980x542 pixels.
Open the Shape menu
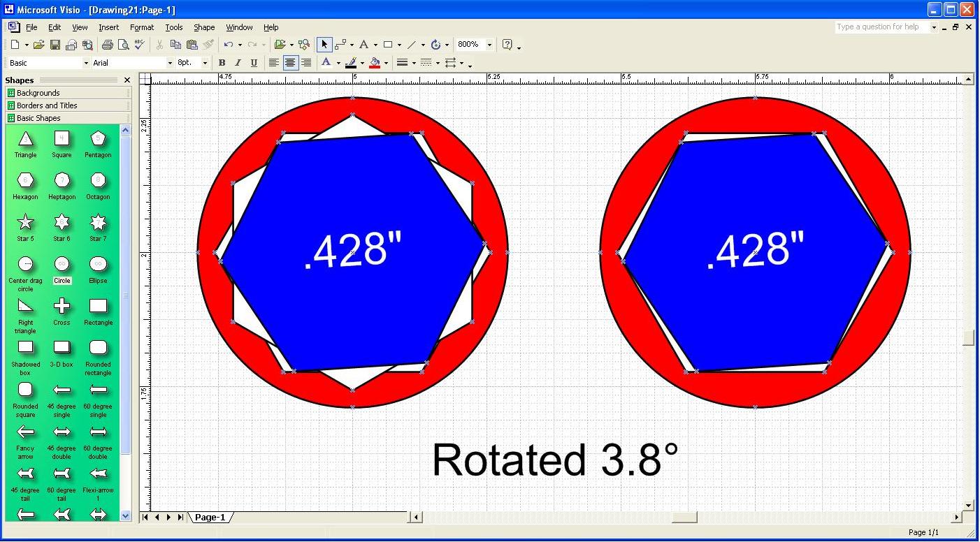point(204,27)
